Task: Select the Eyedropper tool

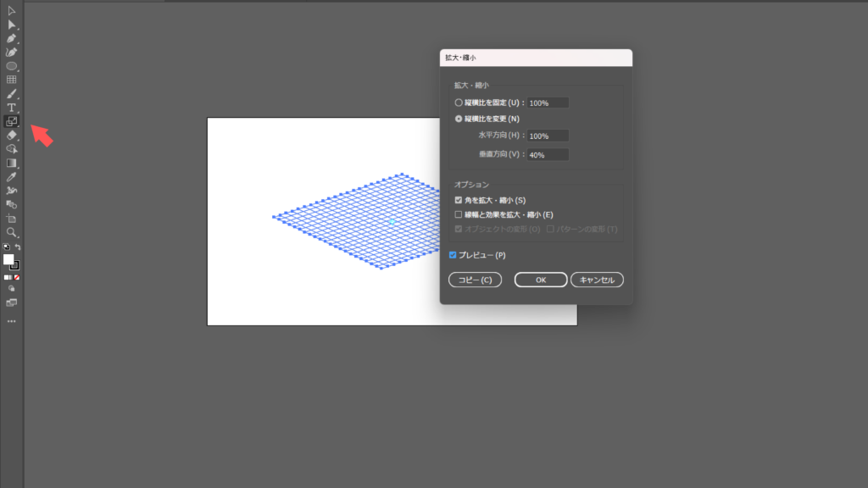Action: coord(12,177)
